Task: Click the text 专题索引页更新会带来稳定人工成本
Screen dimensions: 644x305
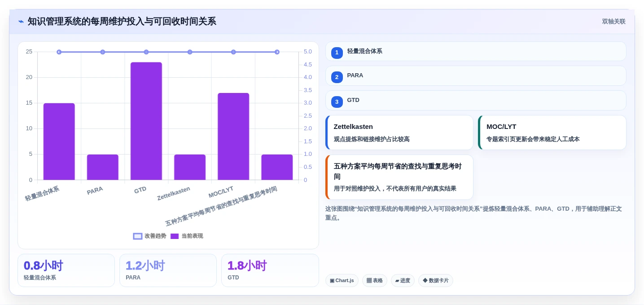Action: click(x=533, y=139)
